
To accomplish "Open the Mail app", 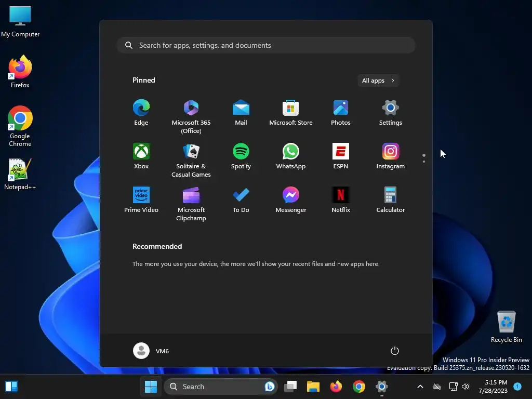I will click(x=241, y=113).
